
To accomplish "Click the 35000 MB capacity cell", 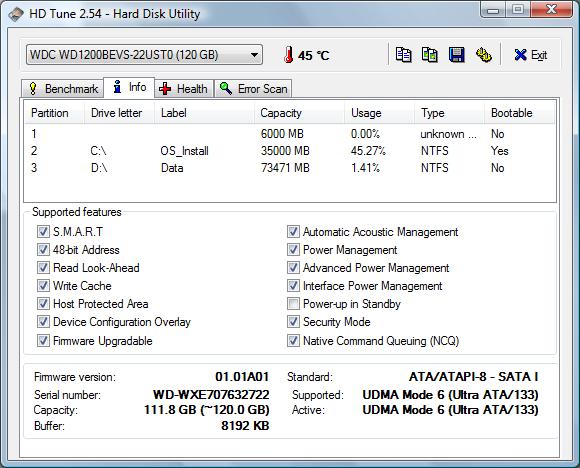I will pyautogui.click(x=285, y=151).
